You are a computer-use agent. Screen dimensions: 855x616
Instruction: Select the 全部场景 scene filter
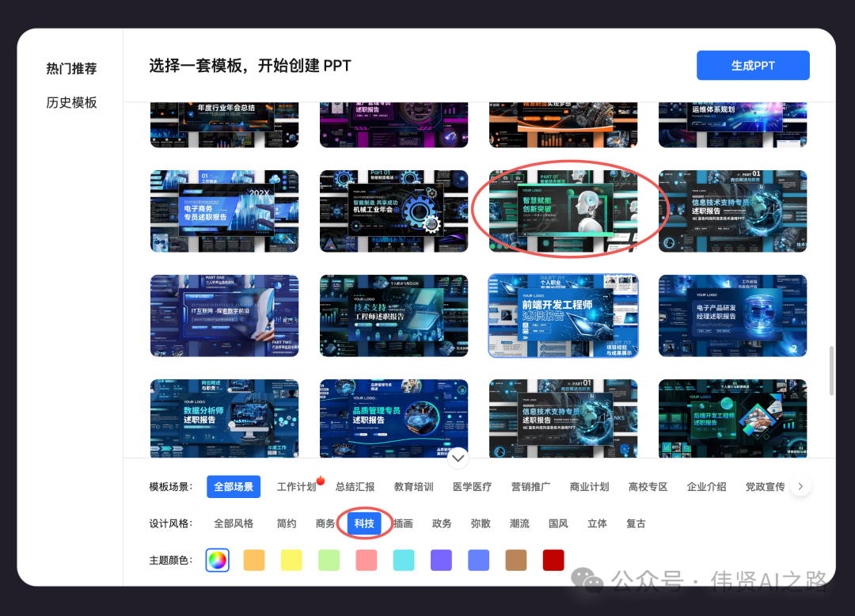(x=234, y=487)
